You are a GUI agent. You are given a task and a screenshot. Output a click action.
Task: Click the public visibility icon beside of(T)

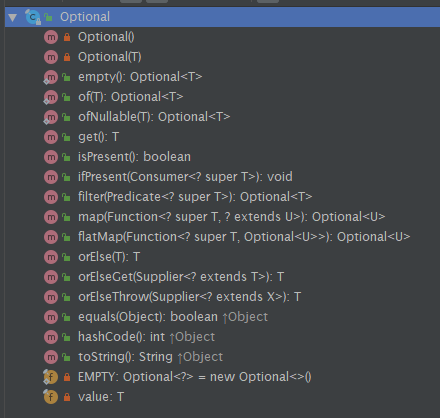pyautogui.click(x=66, y=97)
